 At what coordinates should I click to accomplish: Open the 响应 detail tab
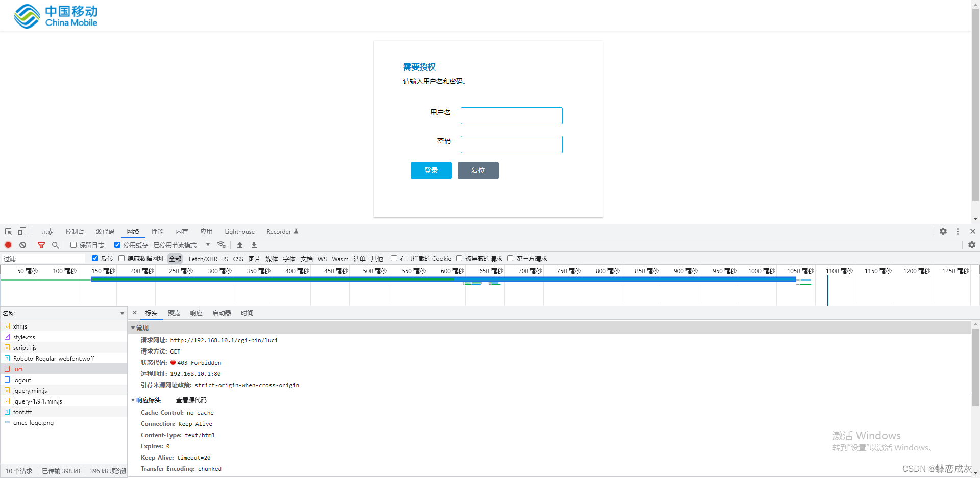coord(196,313)
